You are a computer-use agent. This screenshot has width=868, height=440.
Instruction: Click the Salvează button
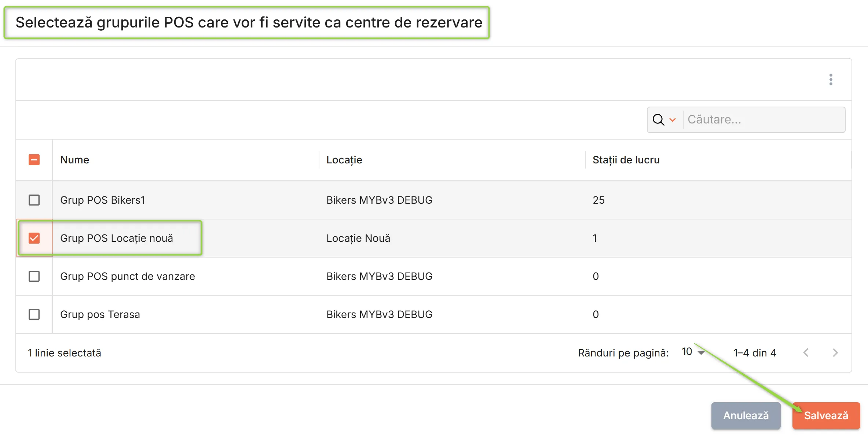[826, 415]
